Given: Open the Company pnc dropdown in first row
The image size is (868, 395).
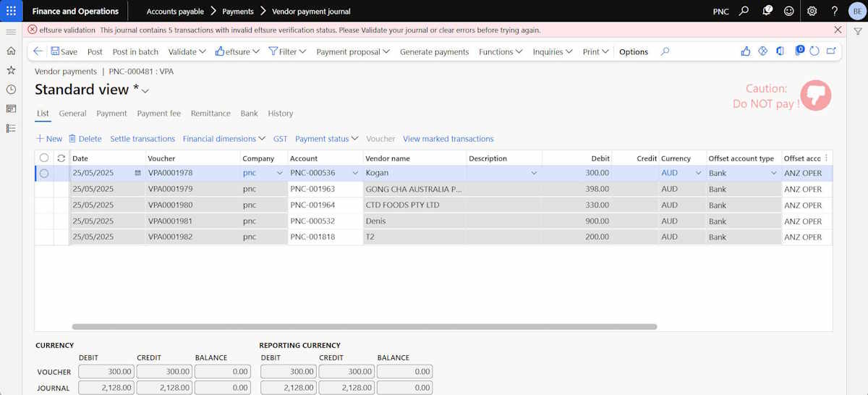Looking at the screenshot, I should click(280, 174).
